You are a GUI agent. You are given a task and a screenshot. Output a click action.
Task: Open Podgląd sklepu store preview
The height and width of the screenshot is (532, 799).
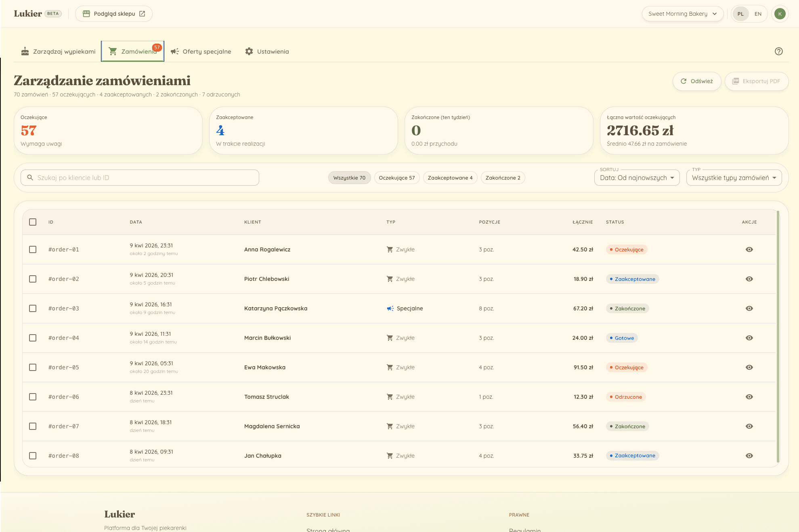pyautogui.click(x=114, y=14)
